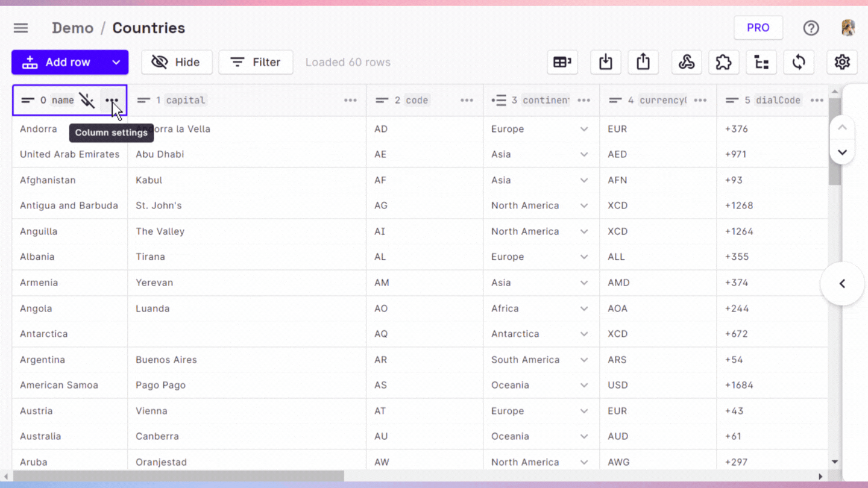Expand the side panel with left chevron
Image resolution: width=868 pixels, height=488 pixels.
[842, 284]
